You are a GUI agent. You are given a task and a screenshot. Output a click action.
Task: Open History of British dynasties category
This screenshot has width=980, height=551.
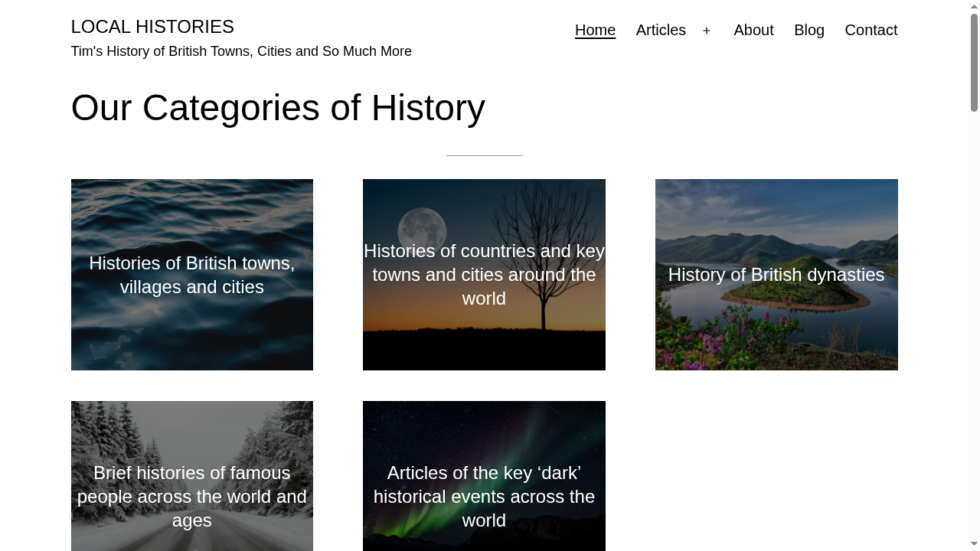coord(776,275)
